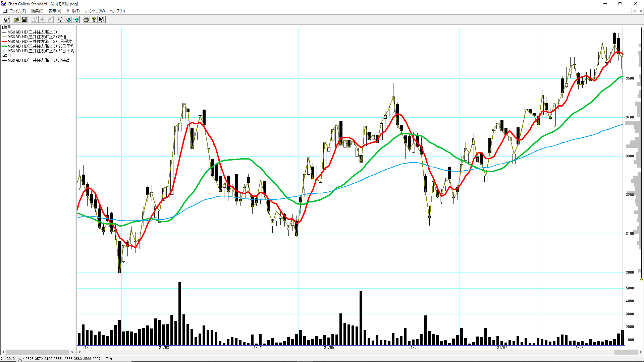Screen dimensions: 644x362
Task: Open file using the folder icon
Action: tap(16, 19)
